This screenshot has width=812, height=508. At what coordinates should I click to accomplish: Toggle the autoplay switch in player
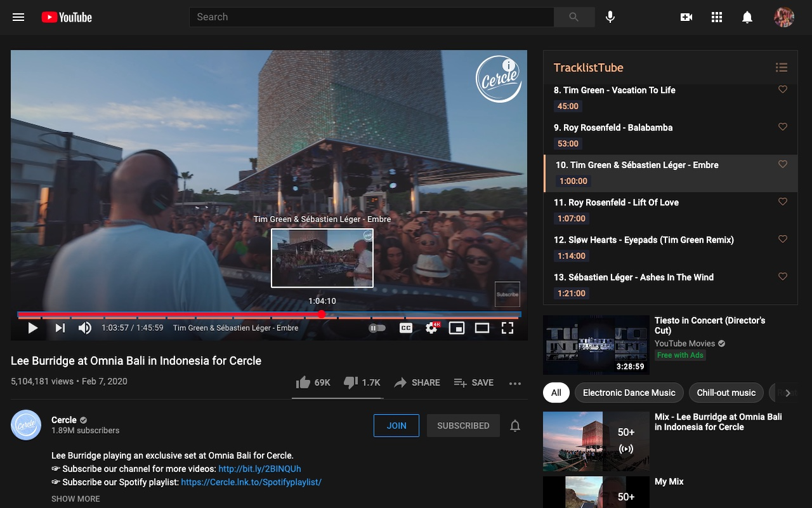pyautogui.click(x=377, y=328)
